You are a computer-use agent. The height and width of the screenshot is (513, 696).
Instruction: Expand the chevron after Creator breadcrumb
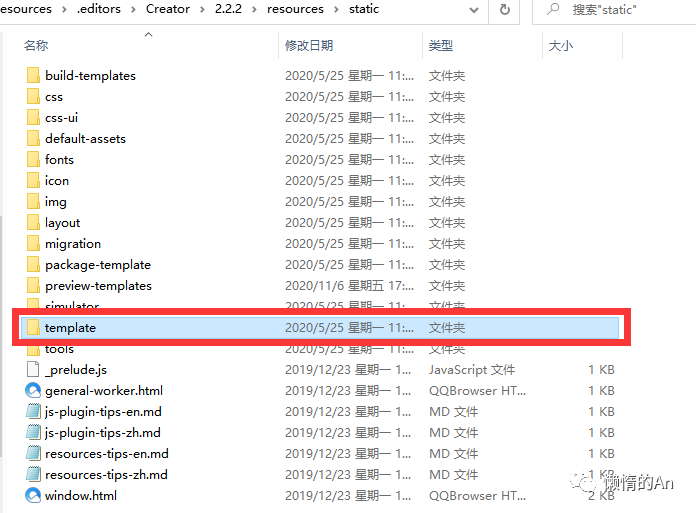202,9
